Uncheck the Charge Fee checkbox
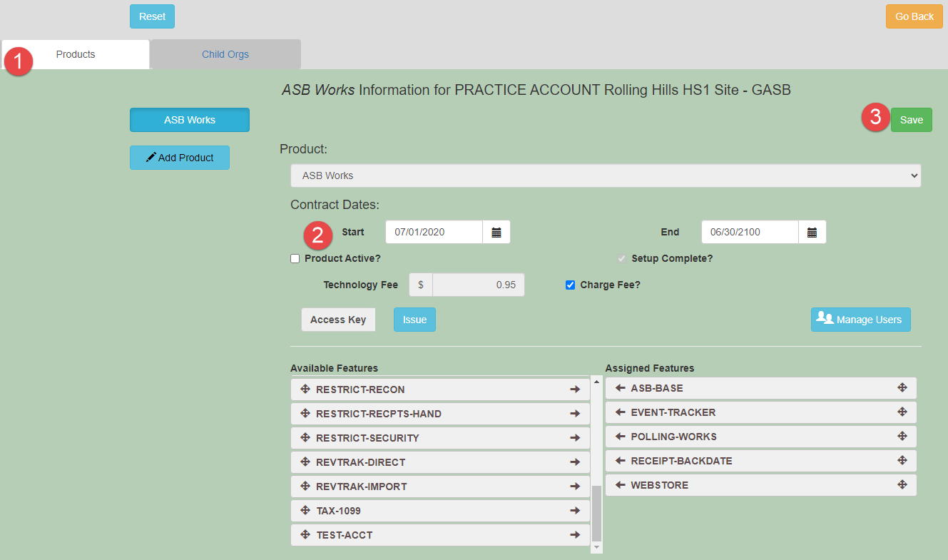The width and height of the screenshot is (948, 560). point(570,285)
